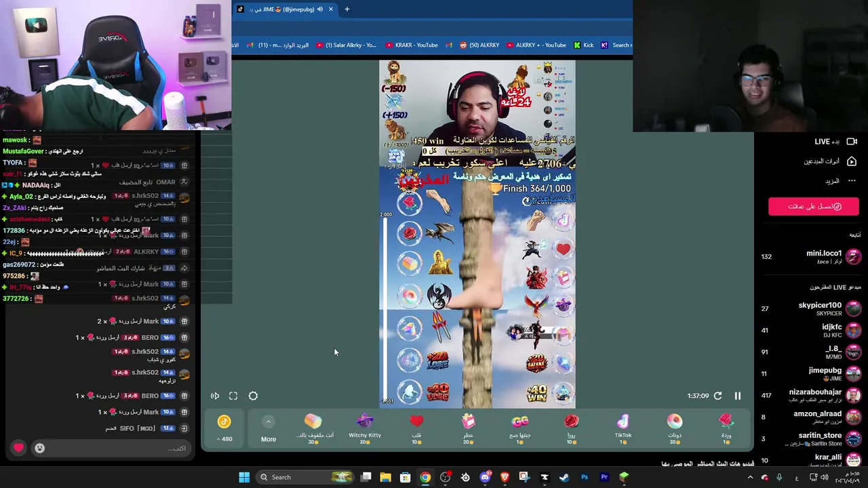The width and height of the screenshot is (868, 488).
Task: Open volume control in system tray
Action: (x=825, y=477)
